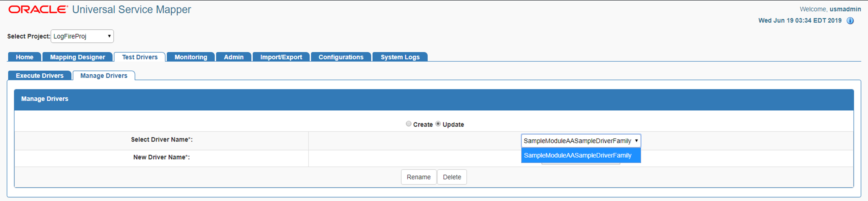Click the New Driver Name label
The image size is (868, 201).
click(162, 157)
